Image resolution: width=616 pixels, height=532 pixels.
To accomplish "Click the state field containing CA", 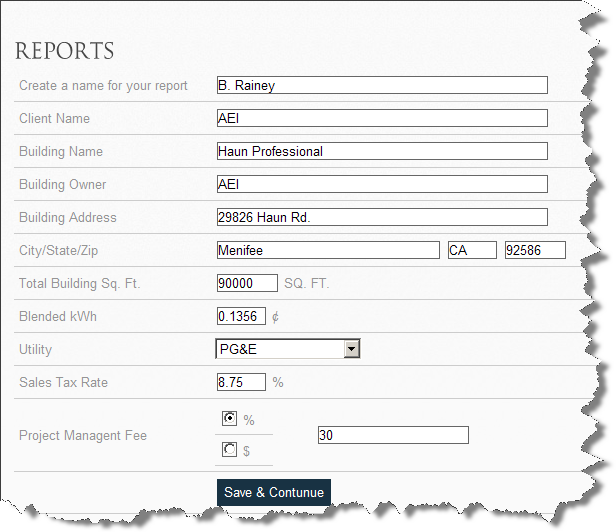I will 472,250.
